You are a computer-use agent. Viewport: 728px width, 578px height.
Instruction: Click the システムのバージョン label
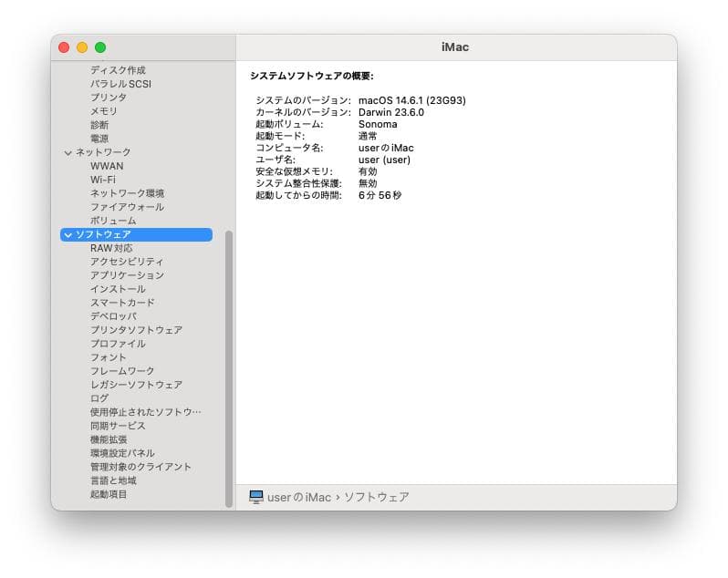pos(304,100)
